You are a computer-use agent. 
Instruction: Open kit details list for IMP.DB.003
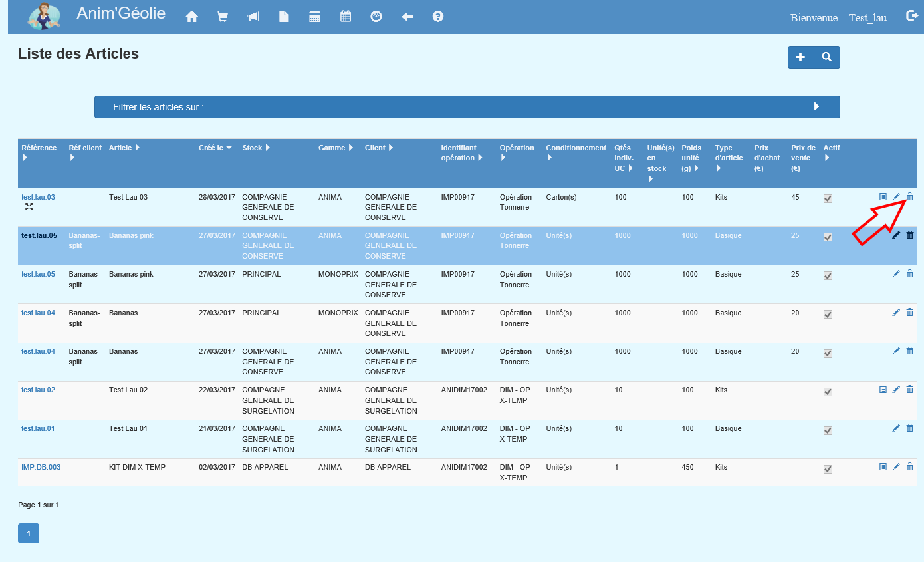883,467
